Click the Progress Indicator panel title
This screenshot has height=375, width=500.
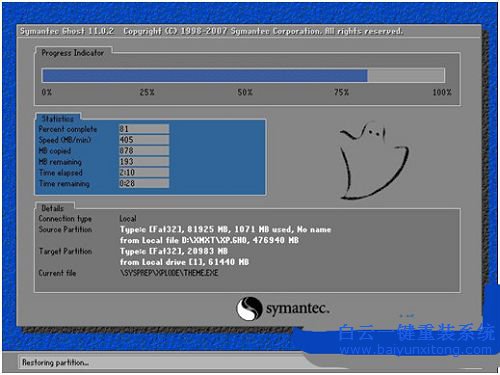(x=73, y=53)
